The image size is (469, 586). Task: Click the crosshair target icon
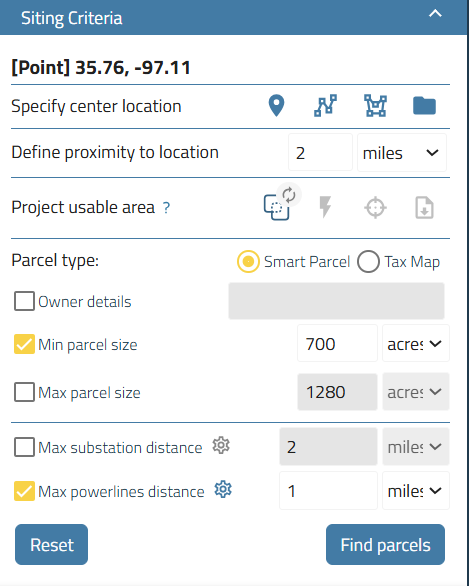point(375,208)
